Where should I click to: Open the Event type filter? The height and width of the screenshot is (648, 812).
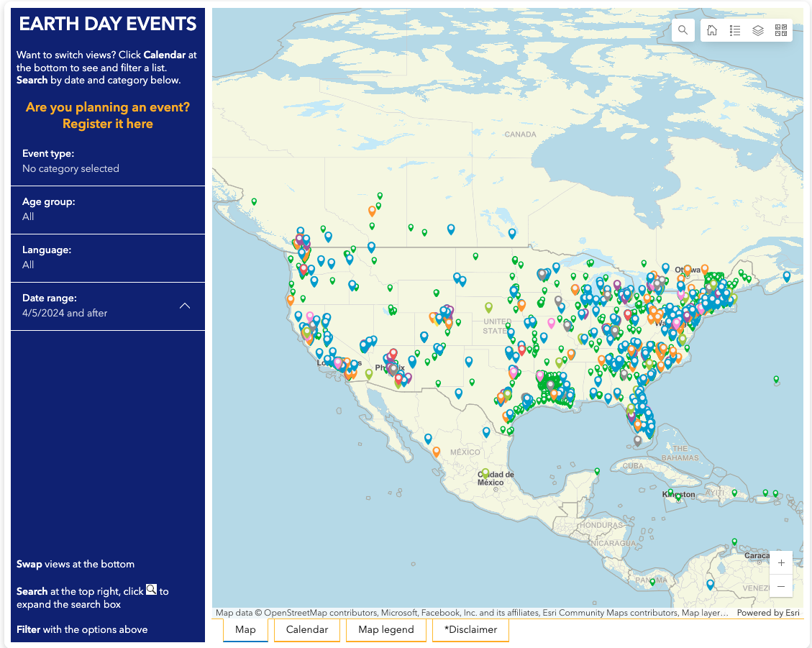point(108,161)
